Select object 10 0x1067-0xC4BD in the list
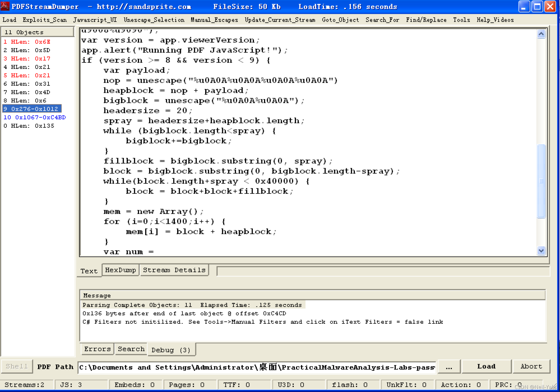The height and width of the screenshot is (392, 560). coord(34,117)
